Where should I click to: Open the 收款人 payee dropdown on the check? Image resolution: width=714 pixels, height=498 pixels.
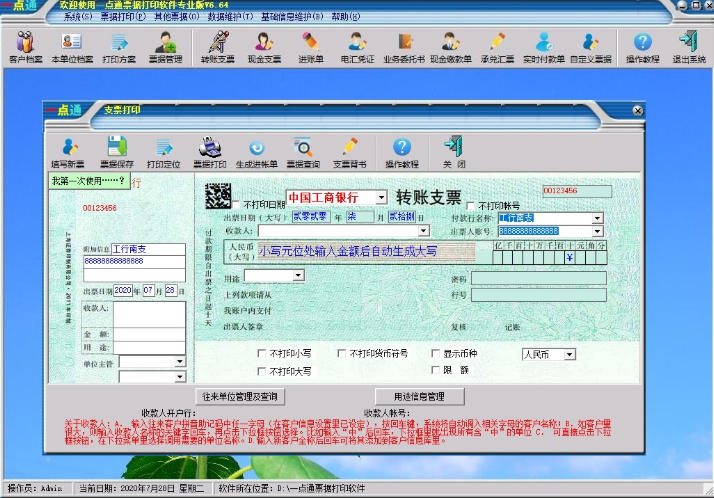coord(423,231)
